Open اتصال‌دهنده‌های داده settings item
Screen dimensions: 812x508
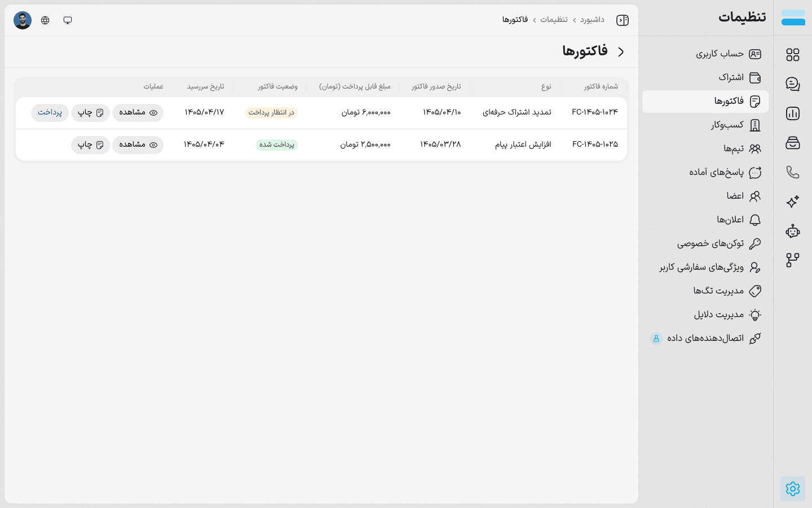705,339
